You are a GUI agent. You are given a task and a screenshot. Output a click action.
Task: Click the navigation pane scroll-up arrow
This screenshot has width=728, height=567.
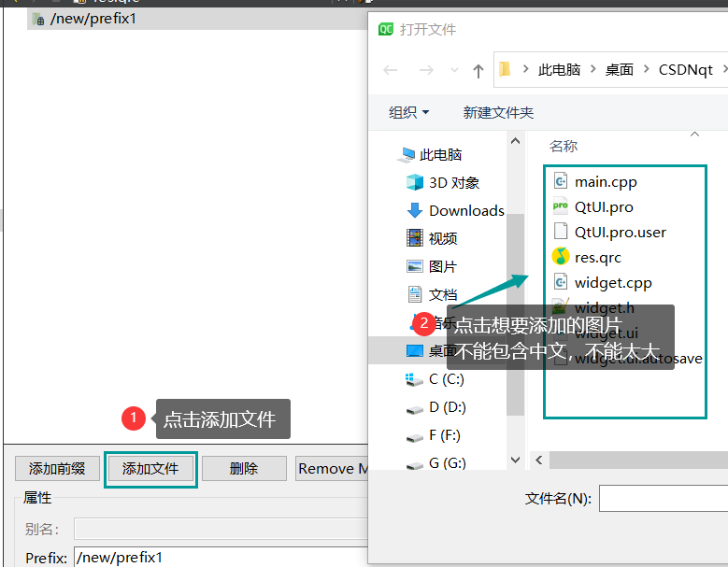pos(515,141)
